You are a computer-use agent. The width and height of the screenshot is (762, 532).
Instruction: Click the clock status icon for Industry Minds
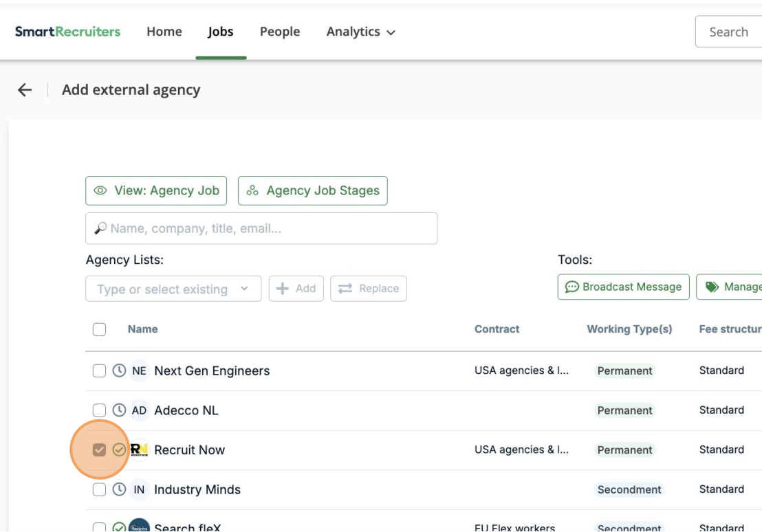[119, 489]
